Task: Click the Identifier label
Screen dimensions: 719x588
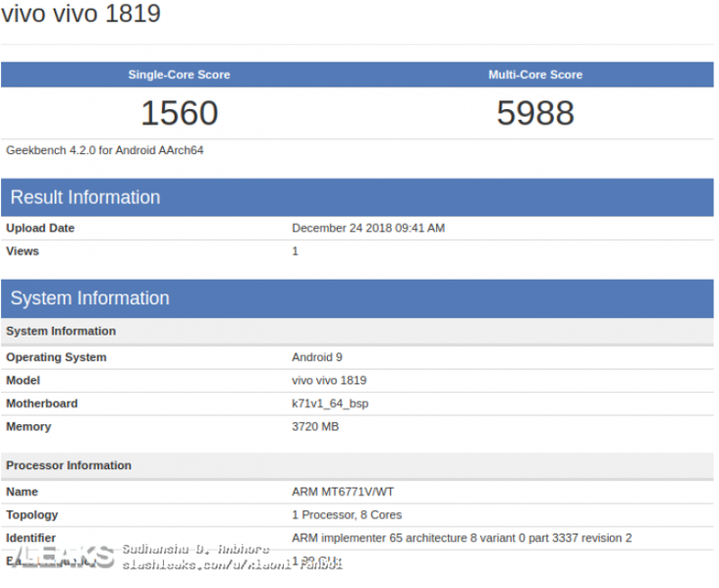Action: [x=30, y=538]
